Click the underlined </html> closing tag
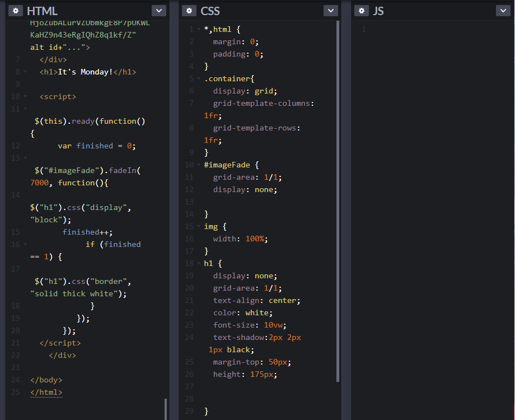The width and height of the screenshot is (515, 420). [46, 392]
